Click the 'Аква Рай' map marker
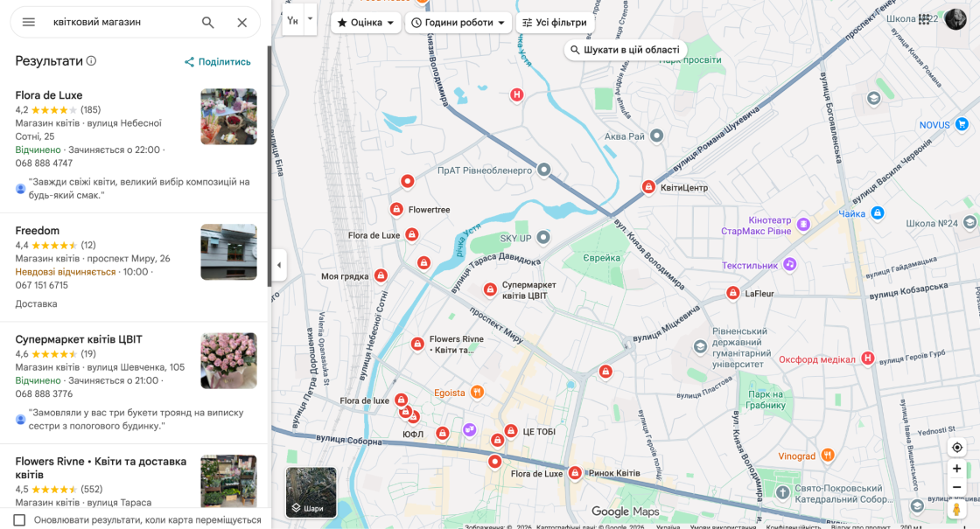This screenshot has height=529, width=980. click(x=656, y=136)
